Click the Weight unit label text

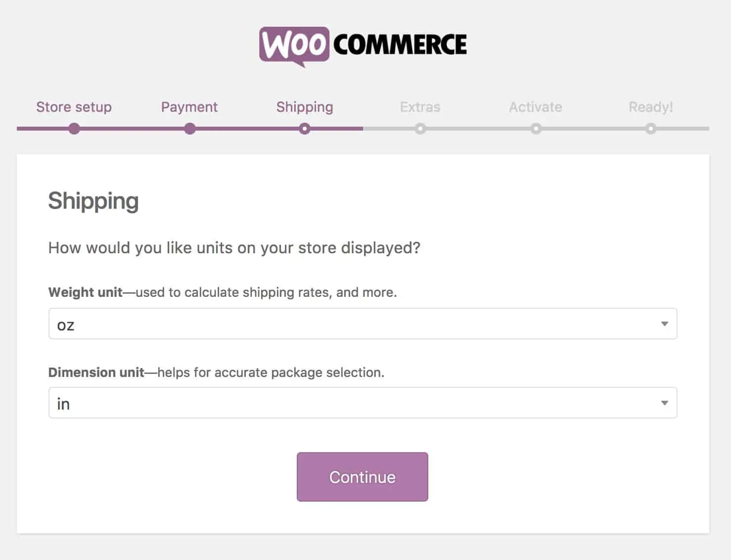click(85, 292)
